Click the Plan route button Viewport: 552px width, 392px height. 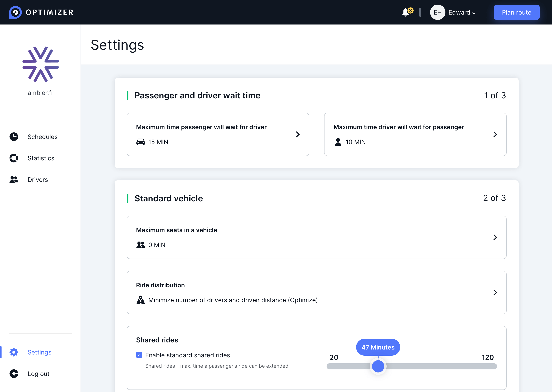point(517,12)
